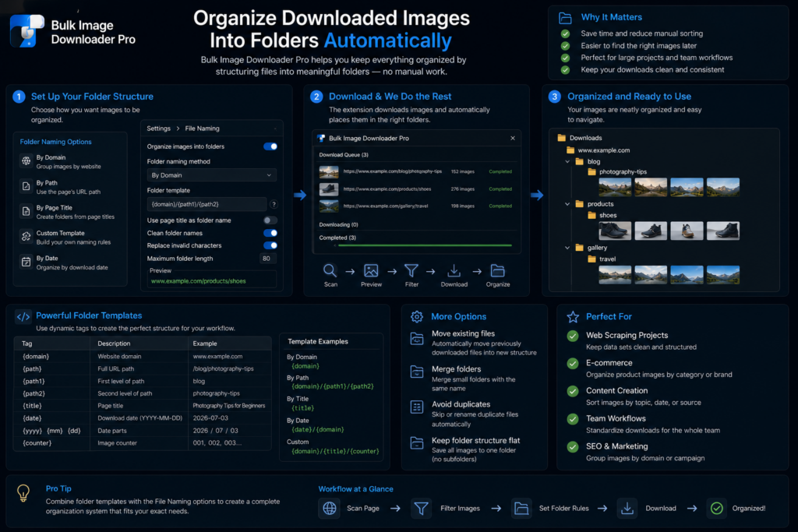Screen dimensions: 798x532
Task: Click the Scan Page globe icon
Action: click(x=330, y=508)
